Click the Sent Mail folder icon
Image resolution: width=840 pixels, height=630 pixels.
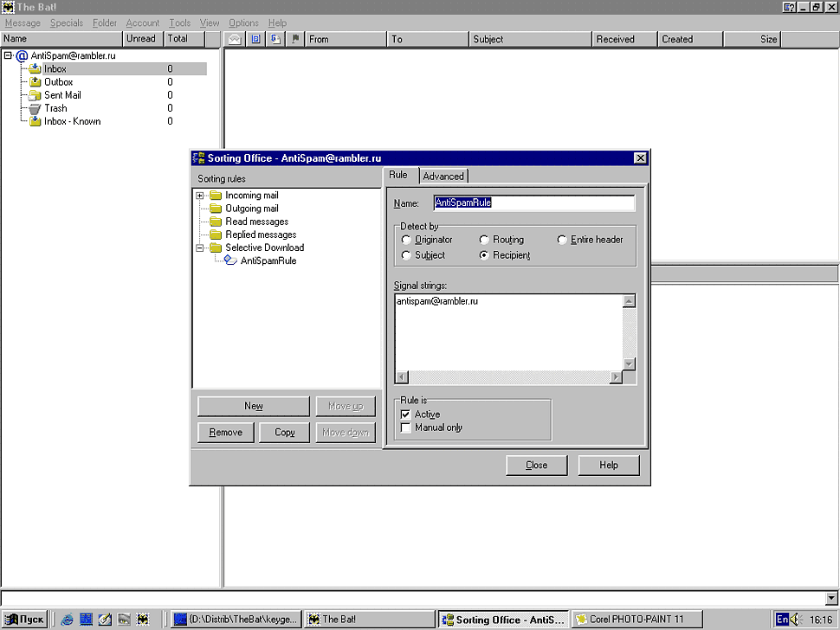click(x=36, y=94)
